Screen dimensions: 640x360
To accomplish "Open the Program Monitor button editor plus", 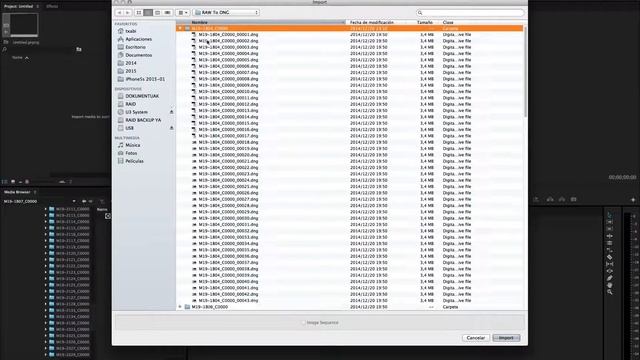I will (x=633, y=200).
